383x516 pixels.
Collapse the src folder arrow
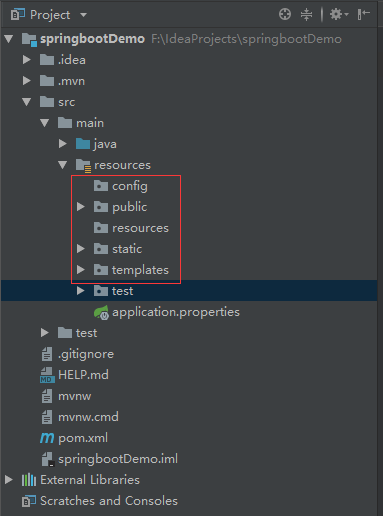pos(27,102)
